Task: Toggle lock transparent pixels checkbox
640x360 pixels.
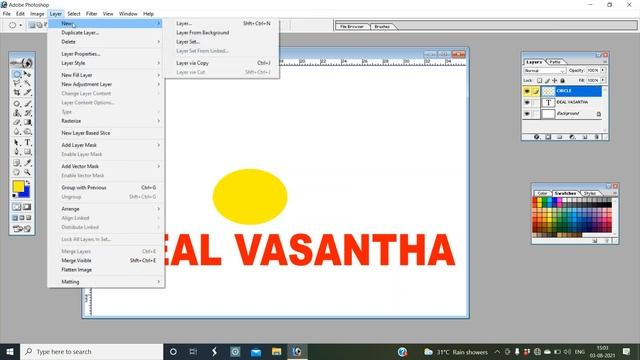Action: tap(540, 80)
